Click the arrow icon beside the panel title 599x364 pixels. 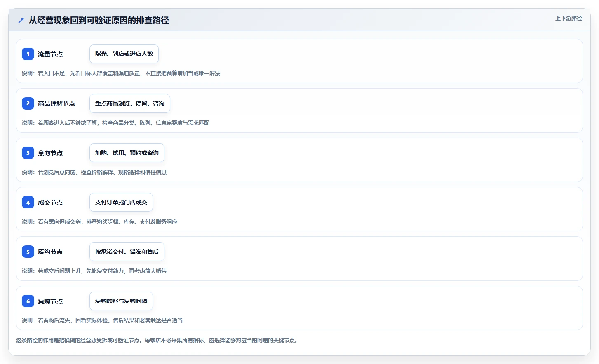tap(21, 20)
